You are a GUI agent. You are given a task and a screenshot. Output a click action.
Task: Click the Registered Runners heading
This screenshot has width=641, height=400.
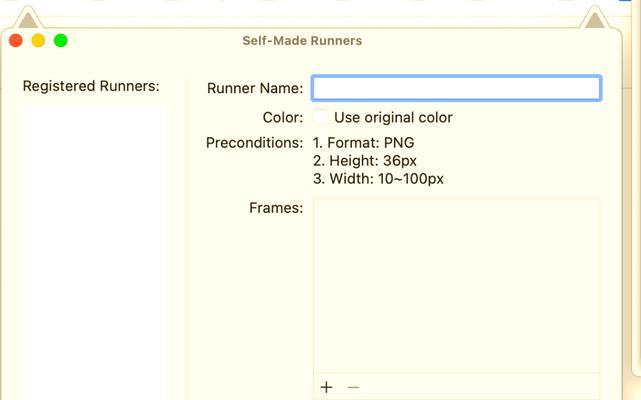91,86
